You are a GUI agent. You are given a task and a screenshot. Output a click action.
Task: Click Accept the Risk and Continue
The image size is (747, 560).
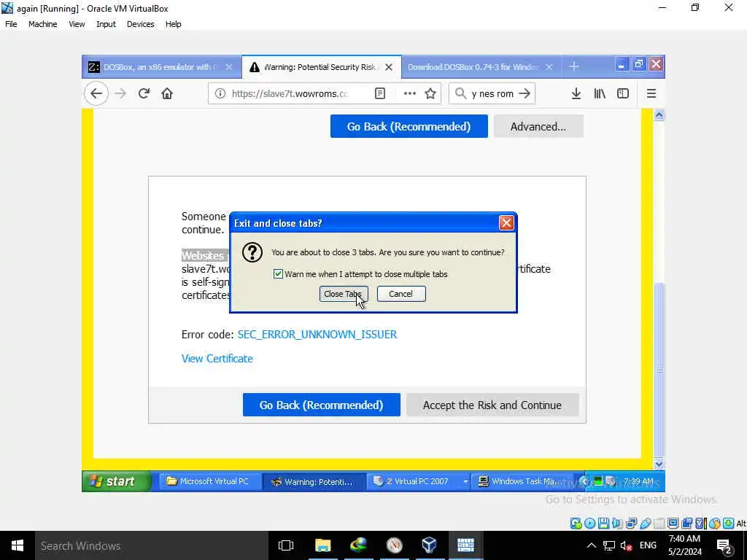click(492, 405)
